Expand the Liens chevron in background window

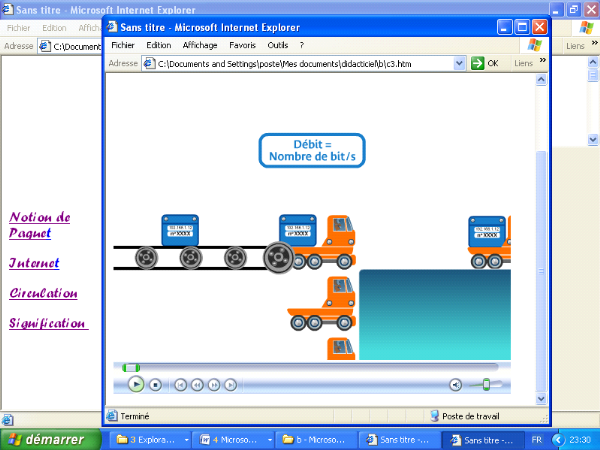(595, 43)
